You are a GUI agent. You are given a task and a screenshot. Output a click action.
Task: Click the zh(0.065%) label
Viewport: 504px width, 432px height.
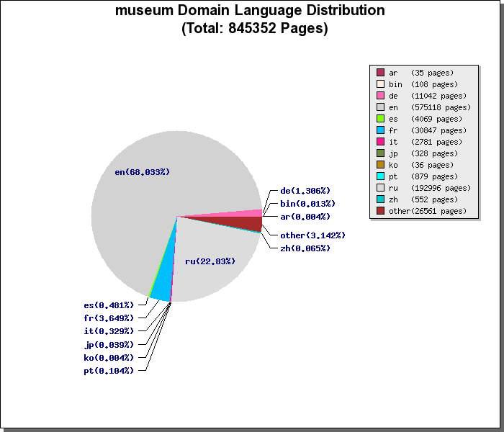pyautogui.click(x=305, y=248)
